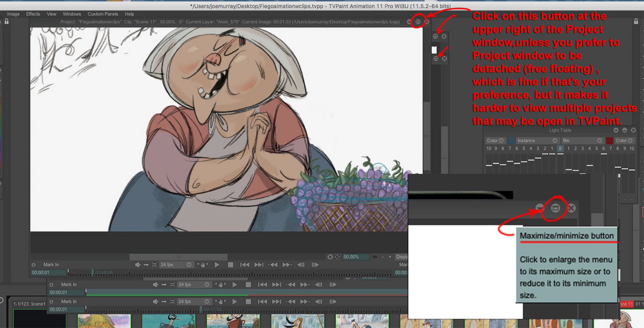Select frame 0 in the Light Table
The image size is (644, 328).
tap(560, 148)
